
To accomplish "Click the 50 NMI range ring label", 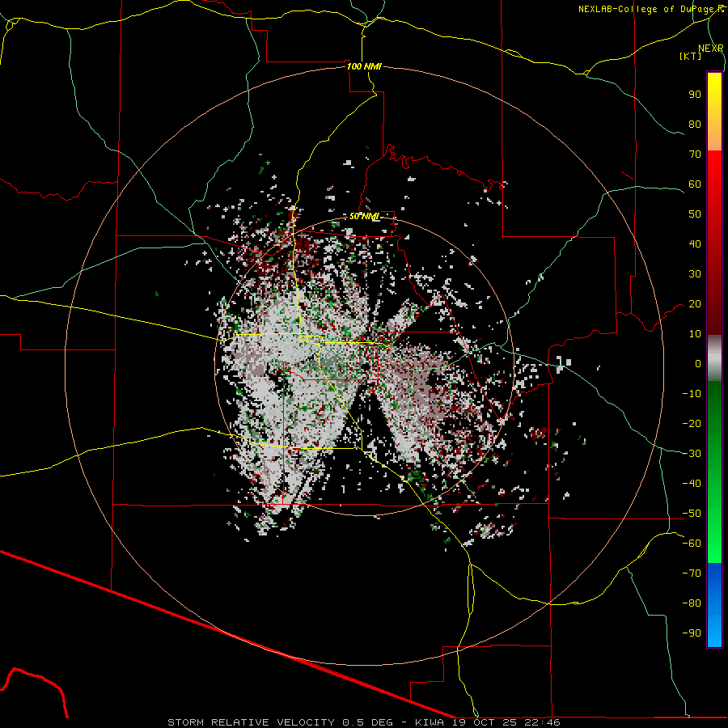I will tap(364, 216).
